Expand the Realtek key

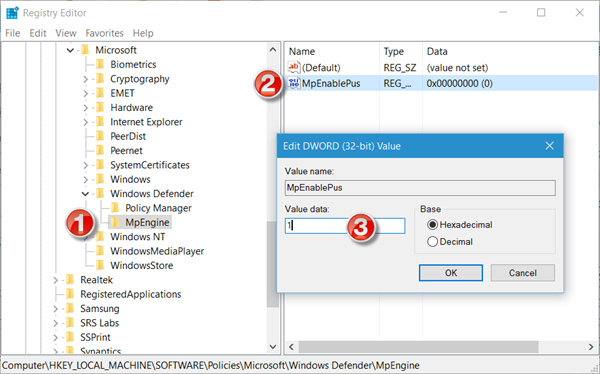point(55,280)
